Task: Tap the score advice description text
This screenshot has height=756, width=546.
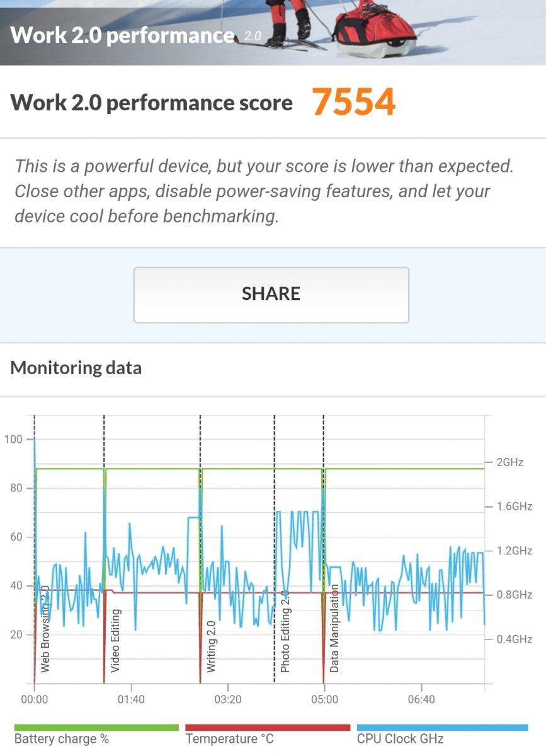Action: click(264, 192)
